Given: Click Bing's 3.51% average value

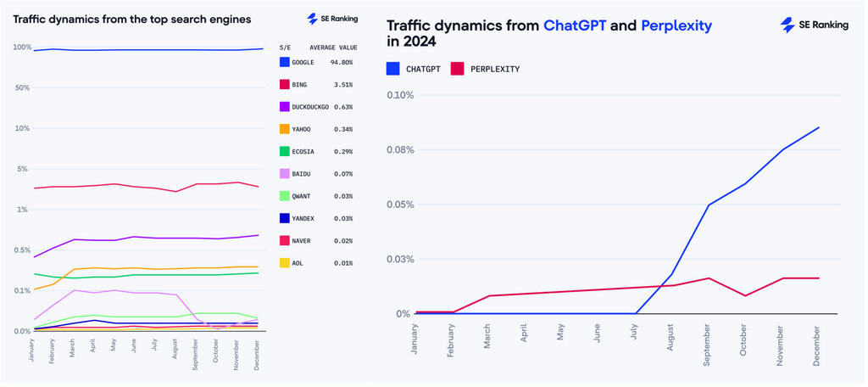Looking at the screenshot, I should tap(344, 84).
